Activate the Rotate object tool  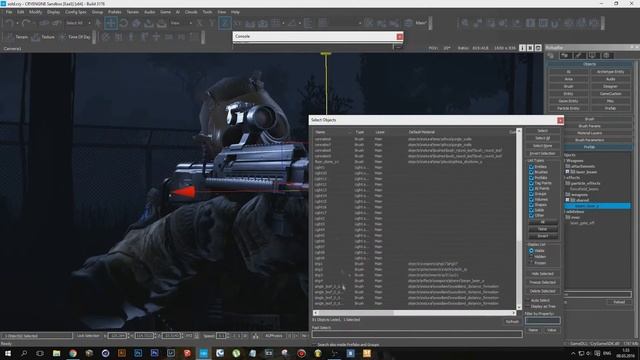coord(123,23)
